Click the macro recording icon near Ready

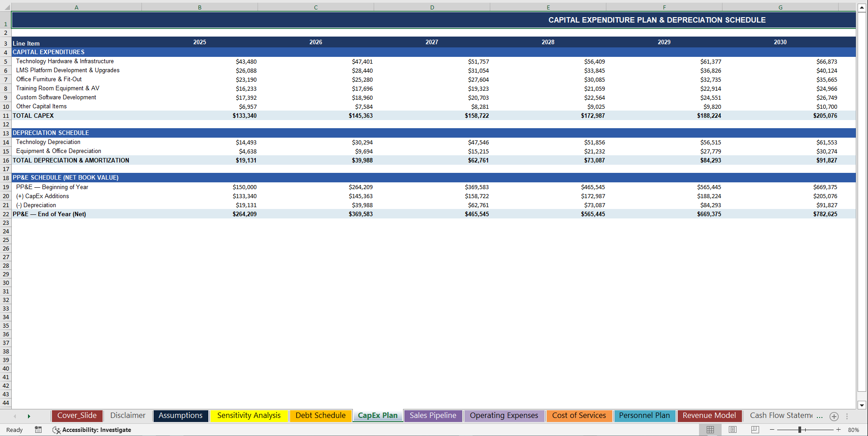click(x=38, y=430)
